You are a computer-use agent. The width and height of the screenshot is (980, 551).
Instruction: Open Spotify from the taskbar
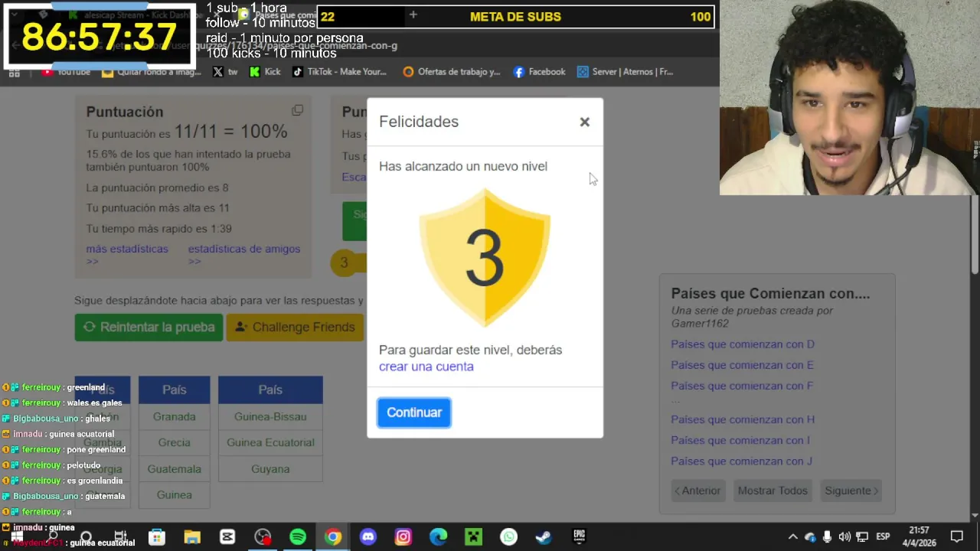tap(298, 537)
